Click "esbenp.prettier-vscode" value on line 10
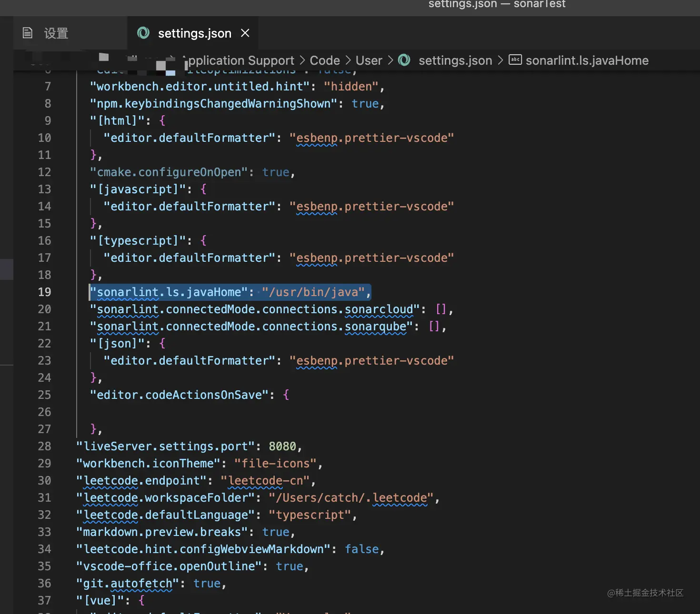Image resolution: width=700 pixels, height=614 pixels. (x=372, y=138)
